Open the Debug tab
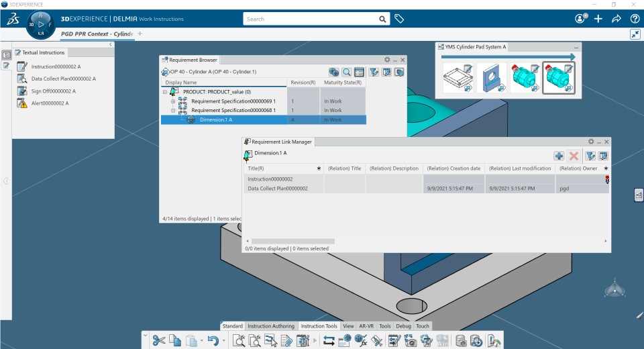The width and height of the screenshot is (644, 349). pyautogui.click(x=403, y=326)
